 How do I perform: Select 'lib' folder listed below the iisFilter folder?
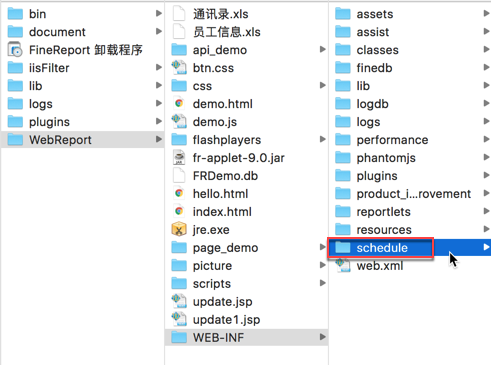coord(35,86)
